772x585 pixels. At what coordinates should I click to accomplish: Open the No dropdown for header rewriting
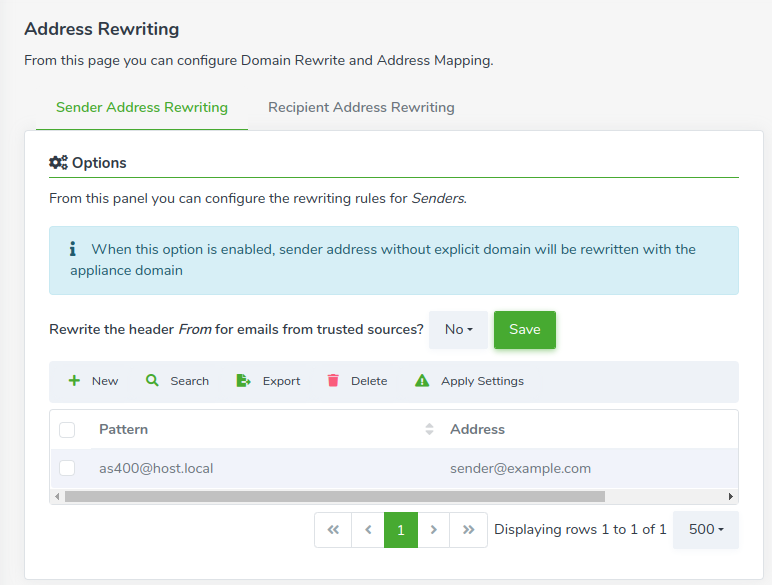(458, 329)
